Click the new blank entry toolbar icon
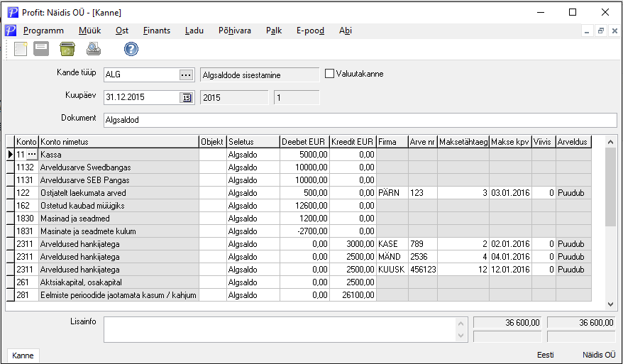Viewport: 623px width, 364px height. tap(21, 49)
